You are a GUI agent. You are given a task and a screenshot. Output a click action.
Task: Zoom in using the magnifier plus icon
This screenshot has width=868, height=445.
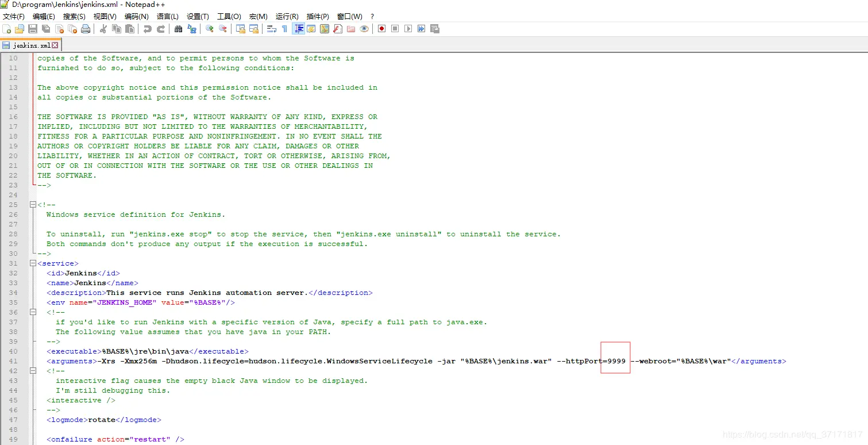coord(210,29)
